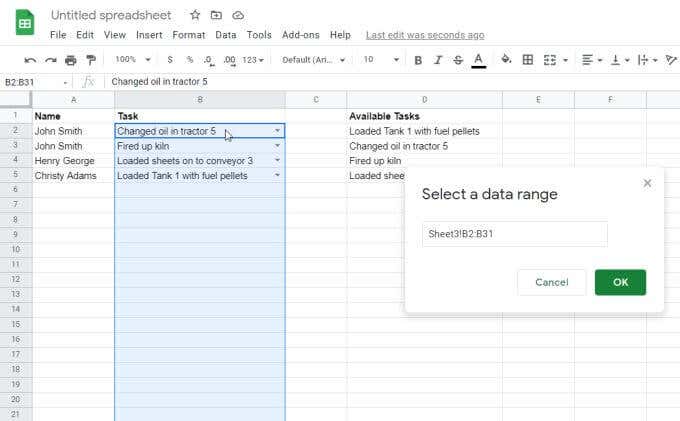Click the data range input field
This screenshot has width=680, height=421.
pyautogui.click(x=514, y=234)
